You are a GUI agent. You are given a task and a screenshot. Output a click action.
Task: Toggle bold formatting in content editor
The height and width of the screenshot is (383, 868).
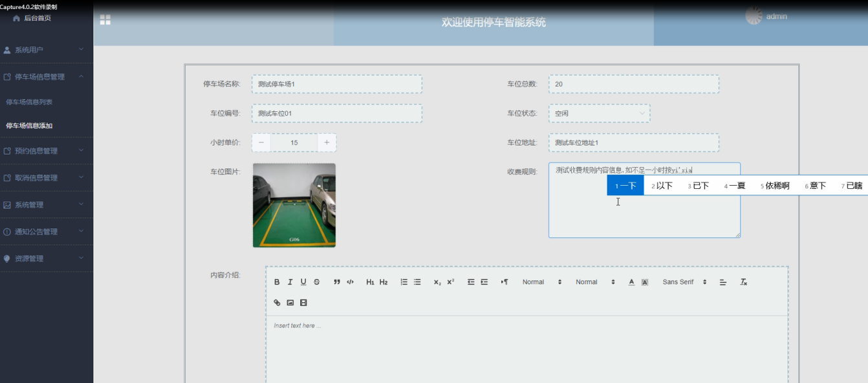coord(277,282)
